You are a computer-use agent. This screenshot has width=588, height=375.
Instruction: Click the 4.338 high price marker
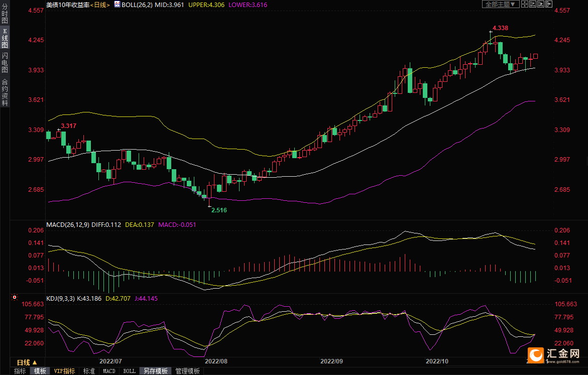(x=500, y=28)
